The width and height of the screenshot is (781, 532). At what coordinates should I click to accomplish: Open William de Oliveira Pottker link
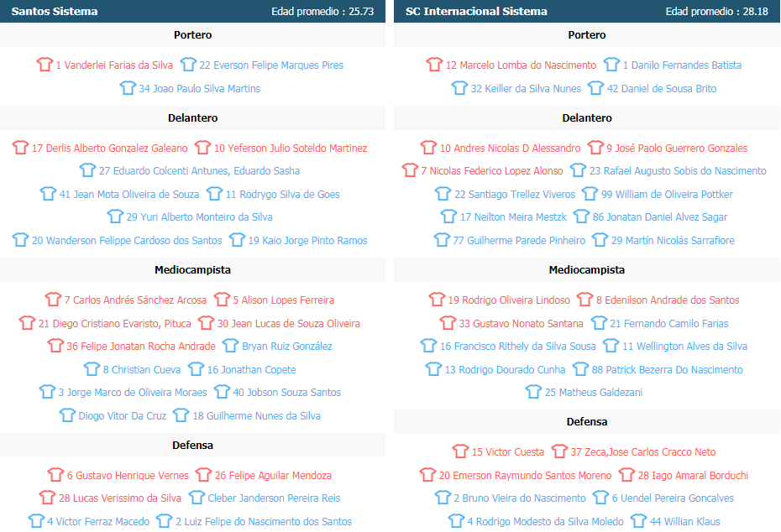click(667, 194)
